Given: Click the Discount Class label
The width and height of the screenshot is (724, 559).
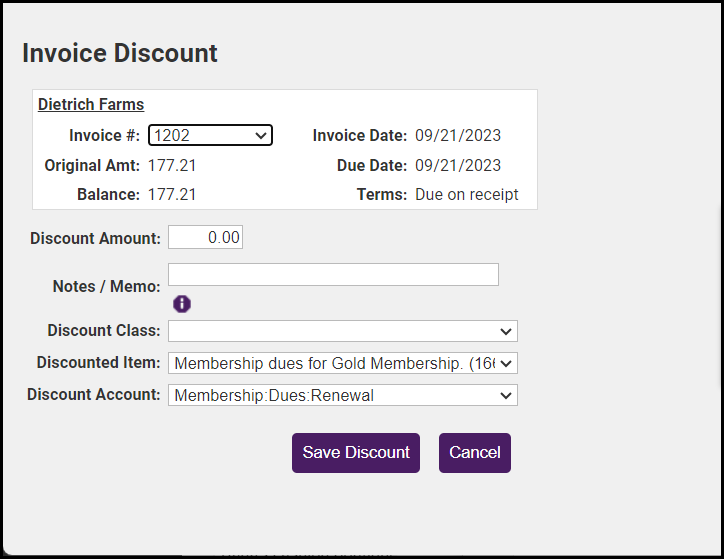Looking at the screenshot, I should [103, 330].
